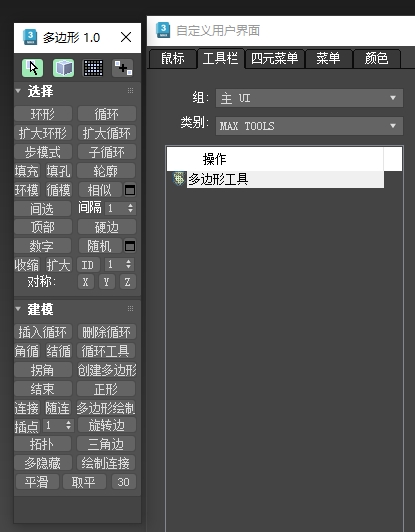The width and height of the screenshot is (415, 532).
Task: Switch to the 四元菜单 tab
Action: [275, 59]
